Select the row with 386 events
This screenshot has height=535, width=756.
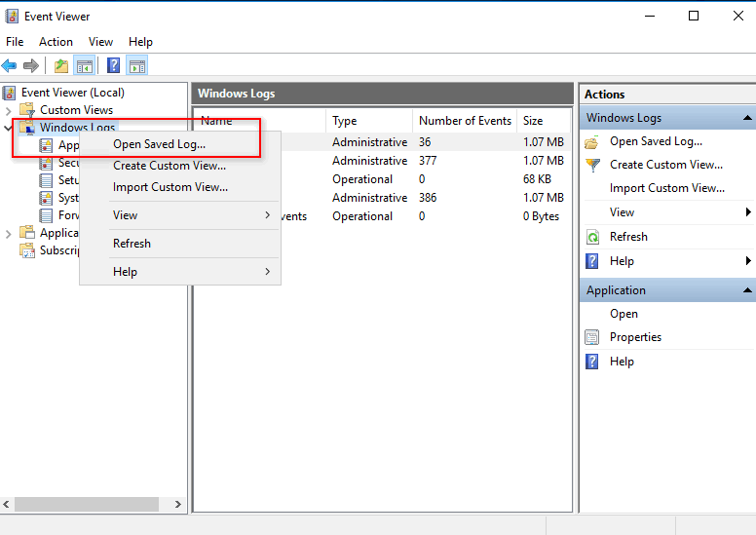click(x=382, y=198)
